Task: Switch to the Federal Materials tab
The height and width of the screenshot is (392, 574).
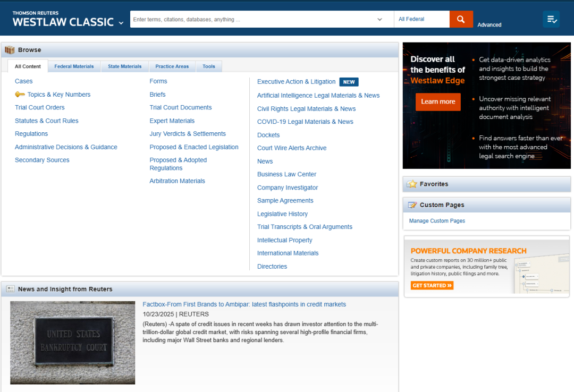Action: 74,66
